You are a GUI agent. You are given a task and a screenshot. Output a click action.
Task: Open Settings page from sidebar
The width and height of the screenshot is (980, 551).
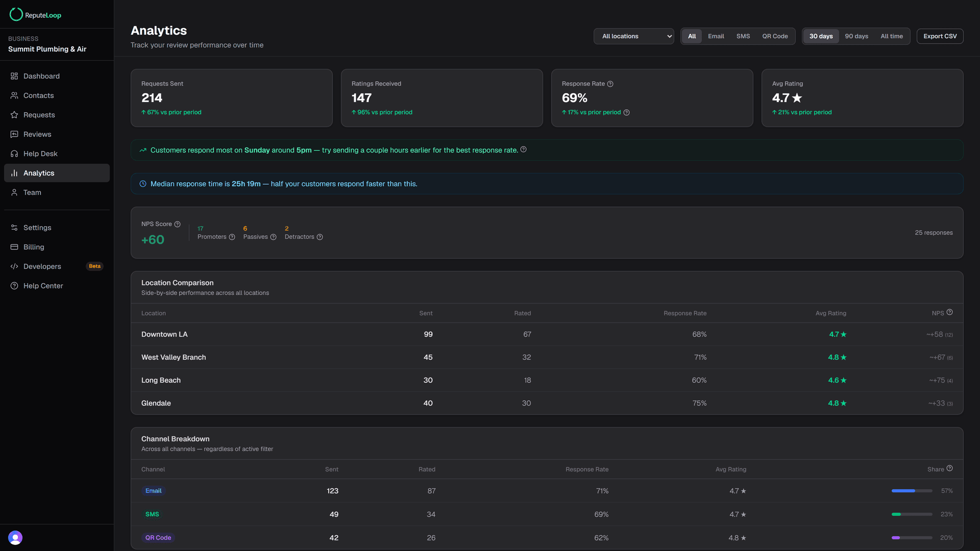coord(57,228)
